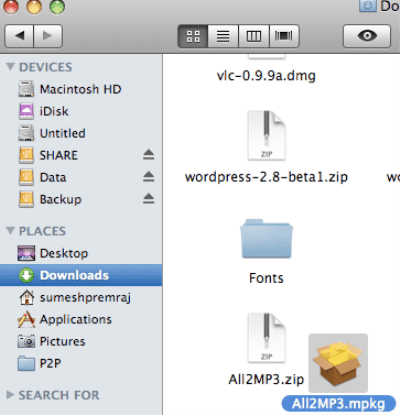Select Macintosh HD in sidebar
400x415 pixels.
tap(81, 89)
